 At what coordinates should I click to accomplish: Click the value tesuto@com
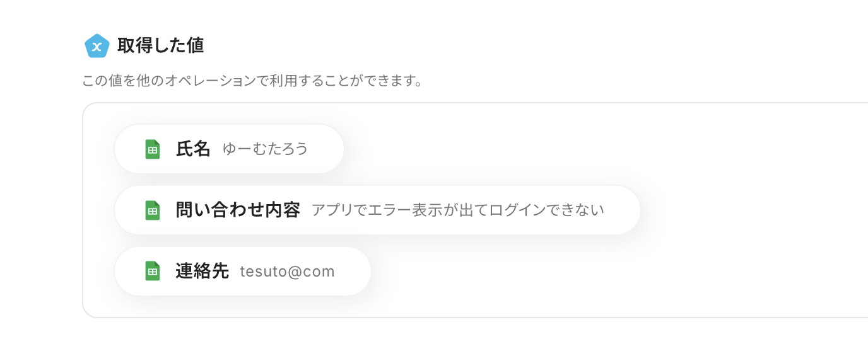click(x=287, y=272)
